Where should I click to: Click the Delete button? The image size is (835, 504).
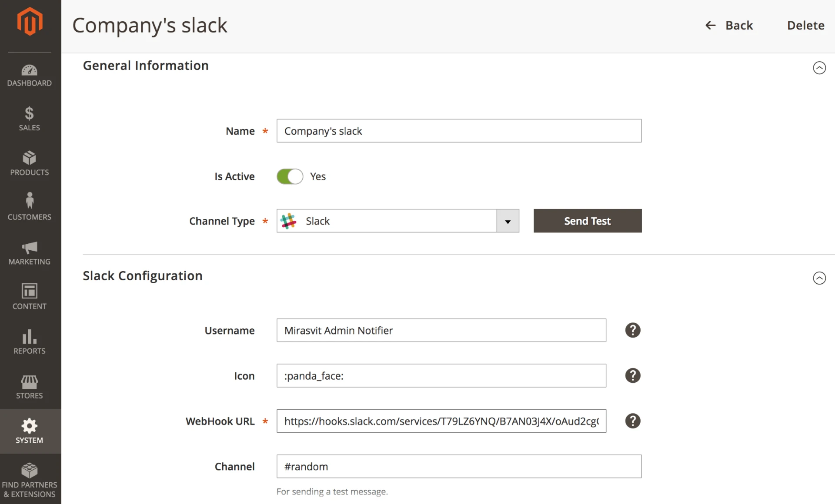[x=805, y=26]
